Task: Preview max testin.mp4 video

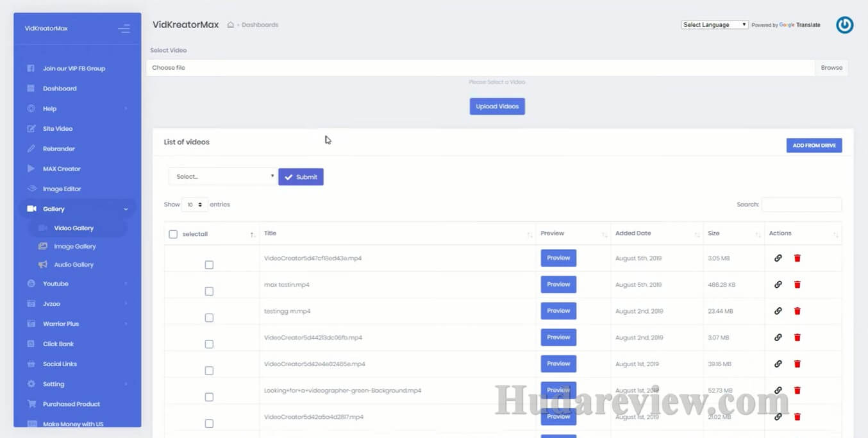Action: point(558,284)
